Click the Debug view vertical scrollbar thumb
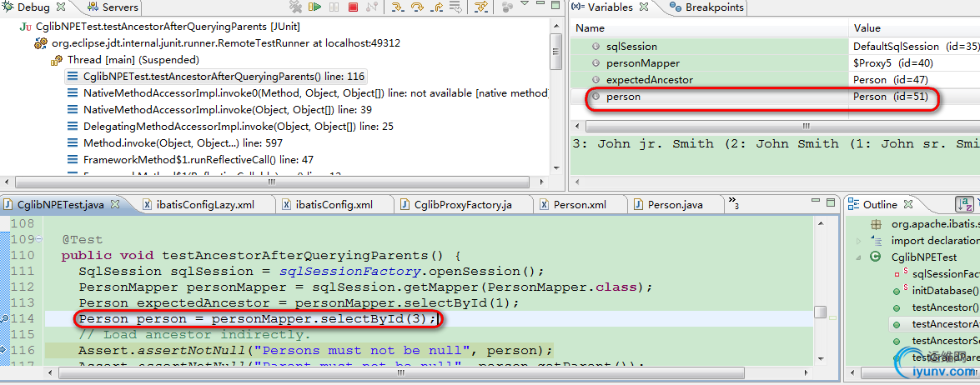The height and width of the screenshot is (385, 980). [x=555, y=52]
